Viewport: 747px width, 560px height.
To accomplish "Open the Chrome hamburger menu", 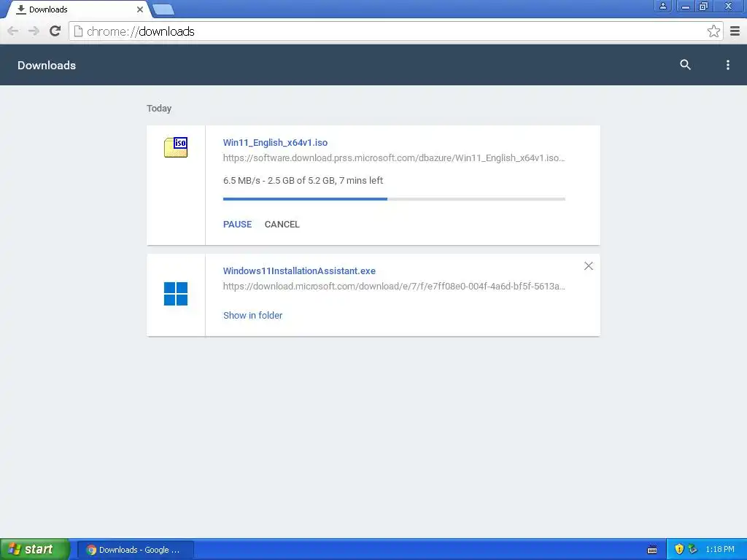I will [x=735, y=31].
